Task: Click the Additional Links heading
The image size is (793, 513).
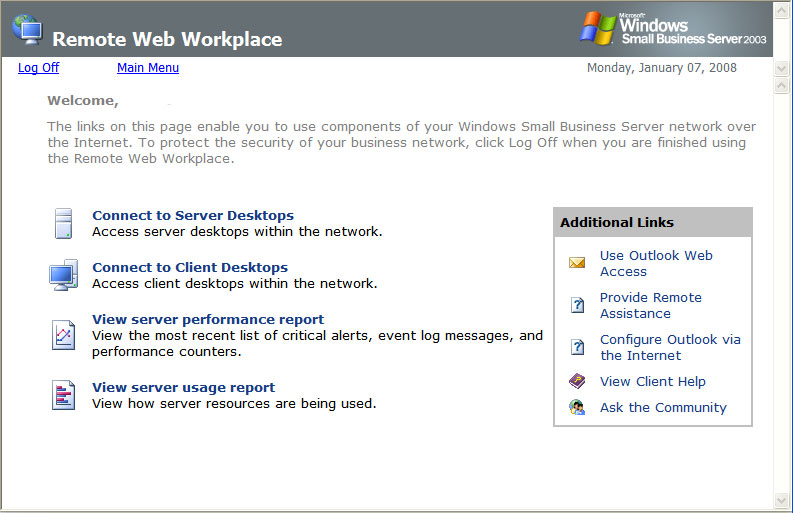Action: 617,223
